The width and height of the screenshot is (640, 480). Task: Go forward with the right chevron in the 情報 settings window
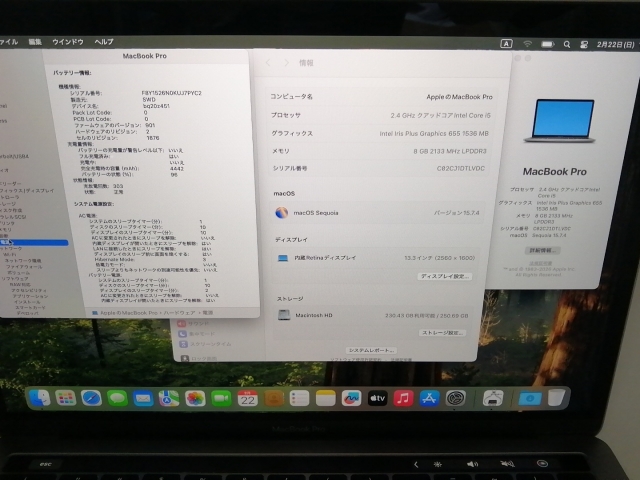coord(287,62)
